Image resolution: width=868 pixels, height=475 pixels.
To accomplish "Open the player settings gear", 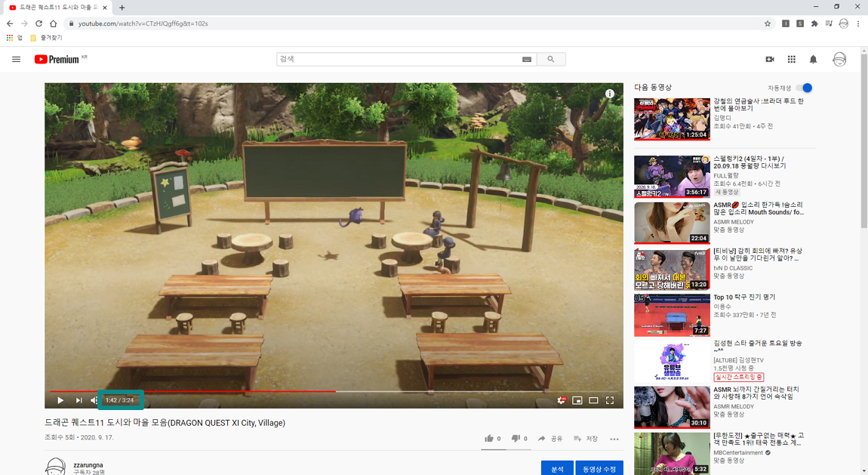I will (561, 400).
